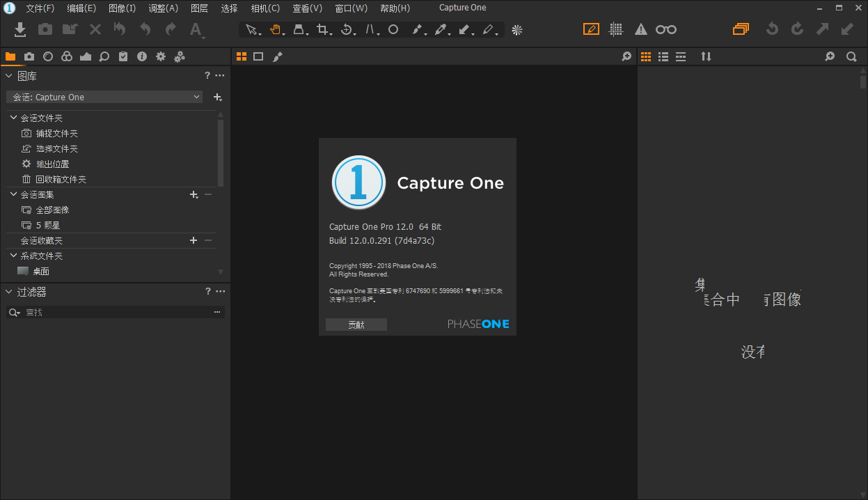Open the 相机(C) menu

(265, 8)
